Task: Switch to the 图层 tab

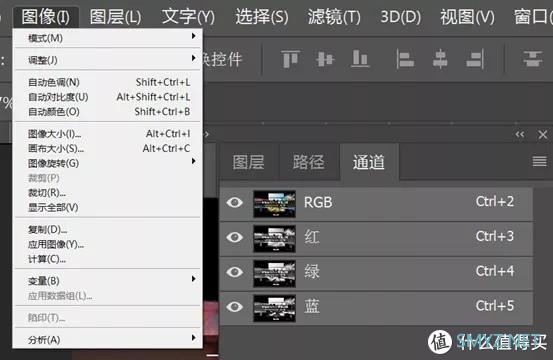Action: point(249,162)
